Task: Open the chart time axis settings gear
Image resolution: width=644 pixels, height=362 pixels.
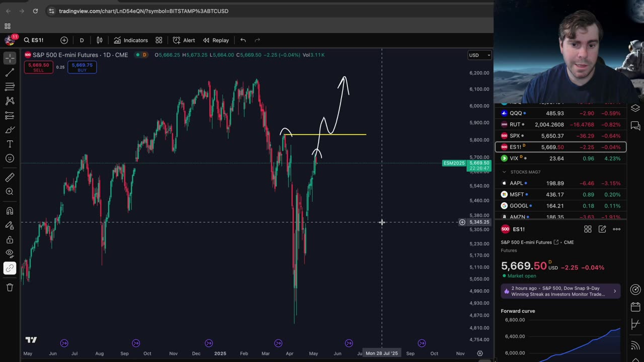Action: tap(480, 353)
